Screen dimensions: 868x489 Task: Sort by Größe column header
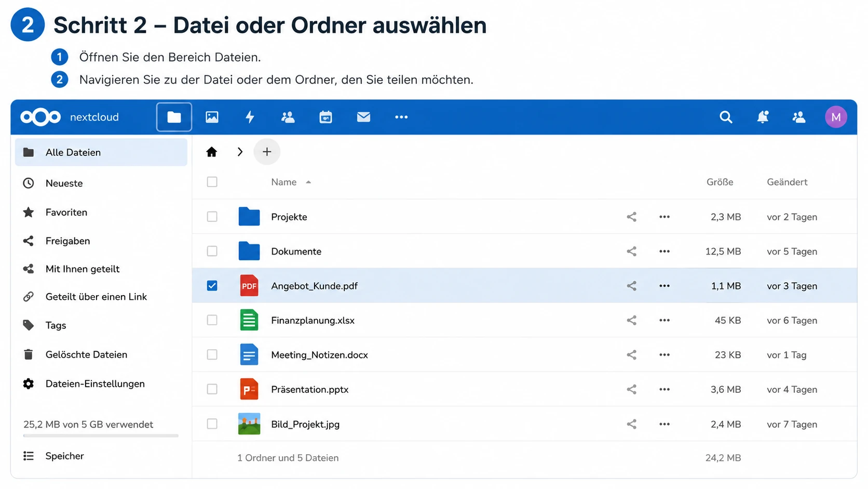coord(720,182)
